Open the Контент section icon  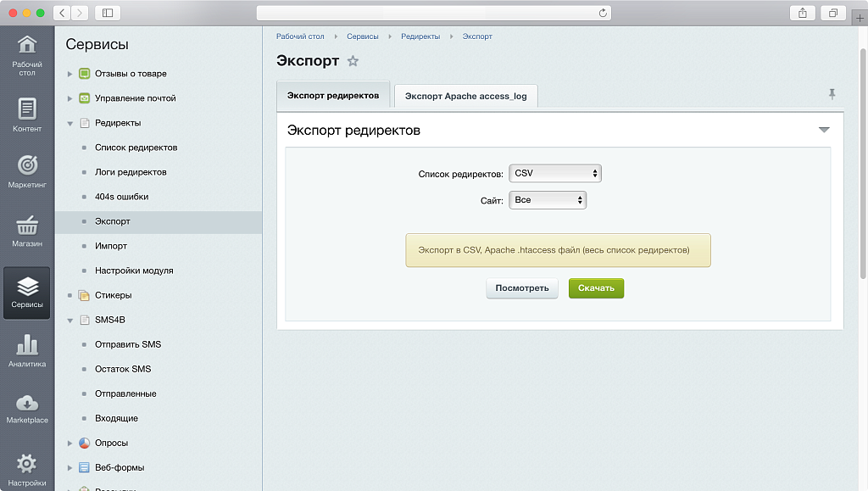(x=27, y=115)
